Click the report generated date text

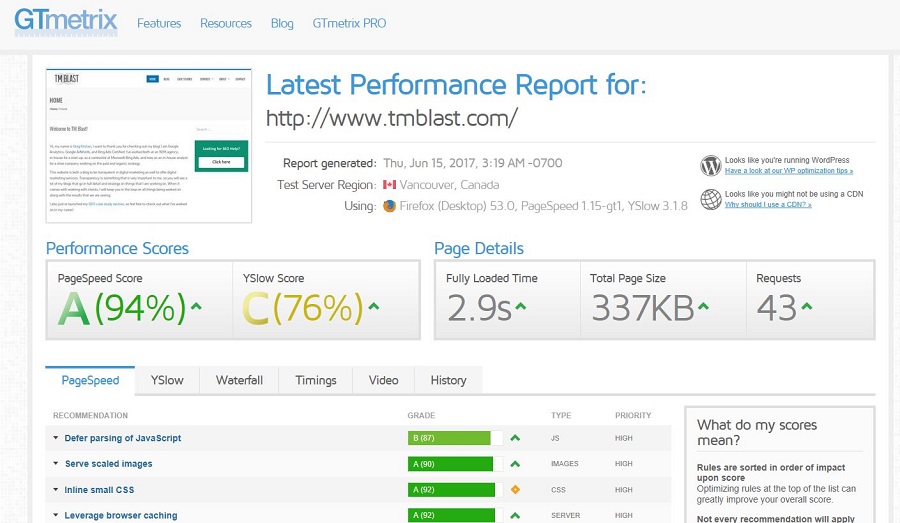click(x=473, y=163)
